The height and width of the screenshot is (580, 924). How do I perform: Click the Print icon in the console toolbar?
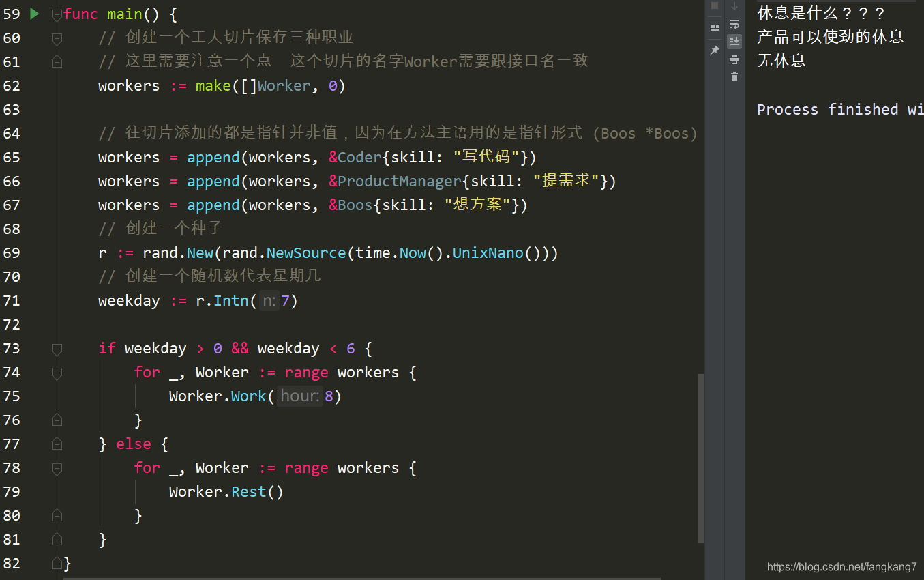click(734, 59)
